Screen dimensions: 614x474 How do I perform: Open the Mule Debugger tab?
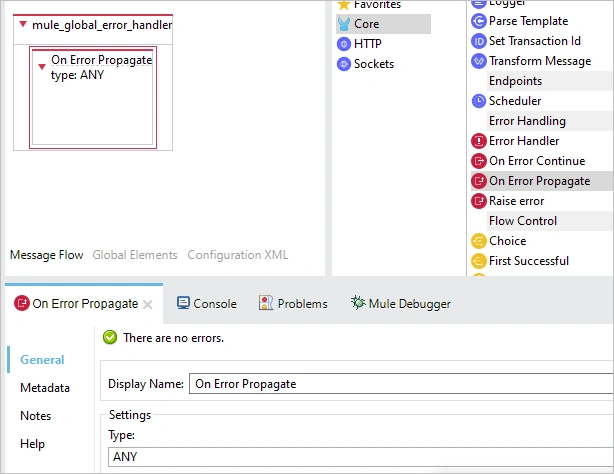401,304
